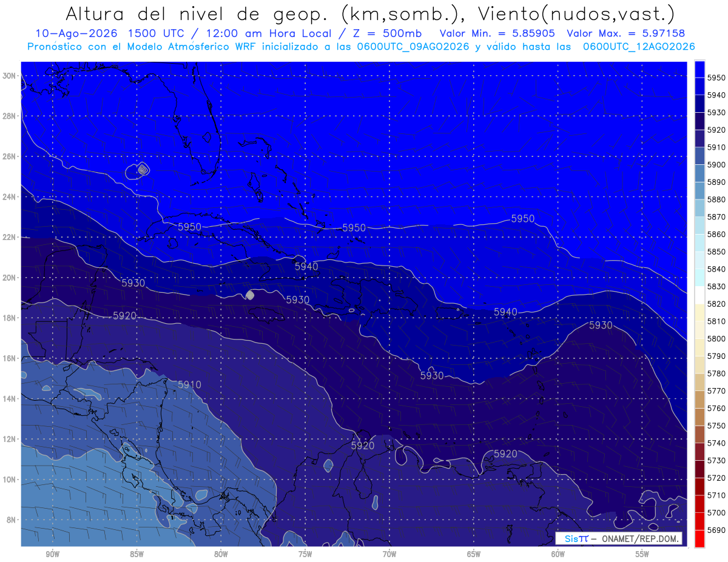Image resolution: width=728 pixels, height=562 pixels.
Task: Click the '18N' latitude axis label
Action: pyautogui.click(x=9, y=318)
